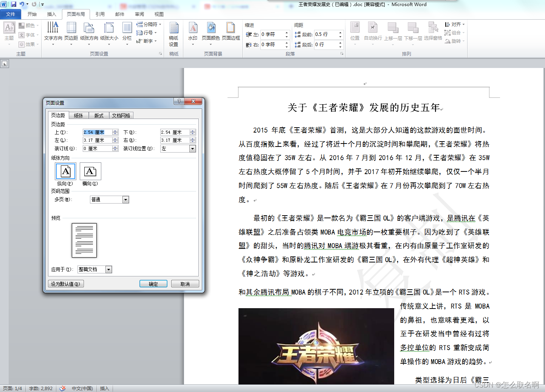Click OK (确定) in Page Setup dialog
Screen dimensions: 545x392
point(153,284)
